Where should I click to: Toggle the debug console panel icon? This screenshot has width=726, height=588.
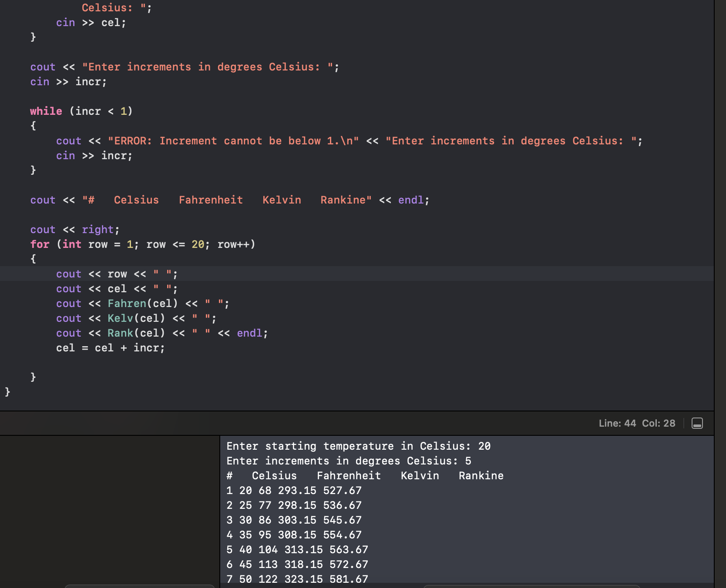coord(697,423)
